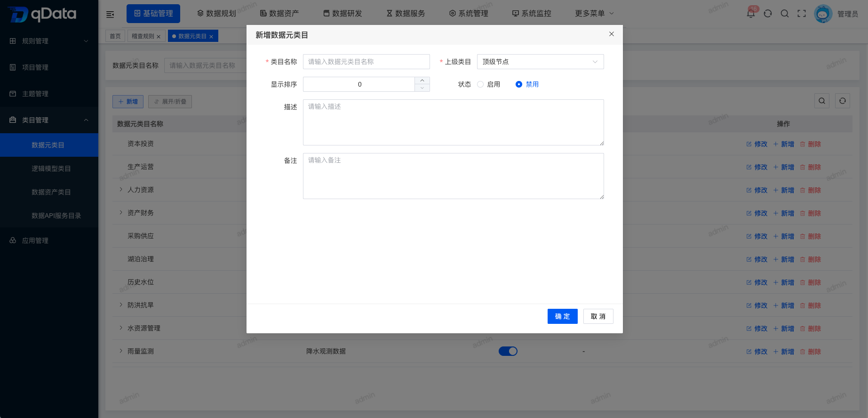The height and width of the screenshot is (418, 868).
Task: Click the 新增 button above the table
Action: pyautogui.click(x=128, y=102)
